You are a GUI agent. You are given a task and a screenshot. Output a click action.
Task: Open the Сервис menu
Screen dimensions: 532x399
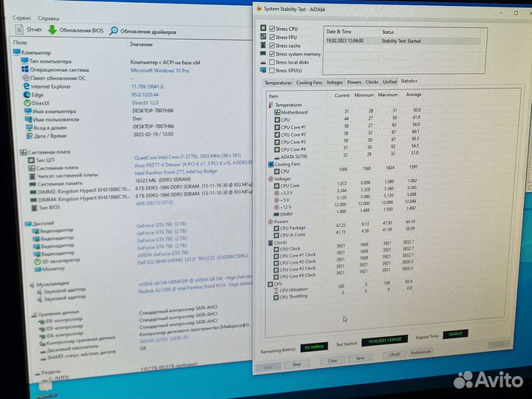[x=21, y=18]
